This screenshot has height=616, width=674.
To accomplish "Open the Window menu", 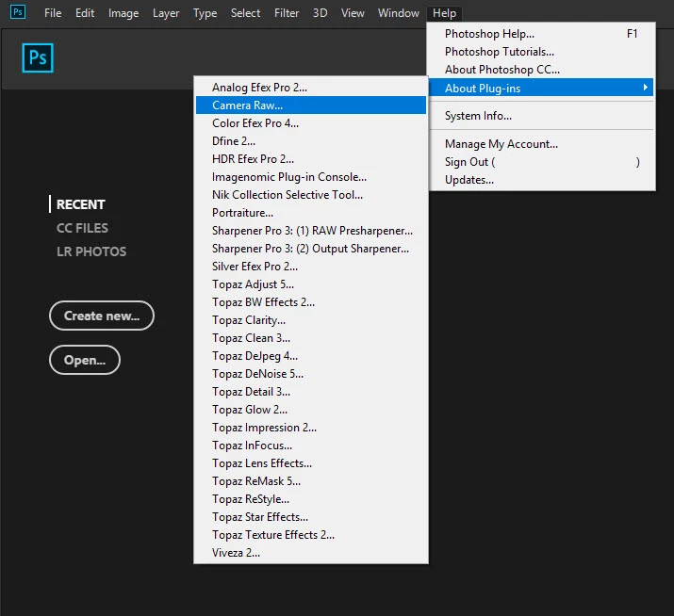I will tap(399, 13).
